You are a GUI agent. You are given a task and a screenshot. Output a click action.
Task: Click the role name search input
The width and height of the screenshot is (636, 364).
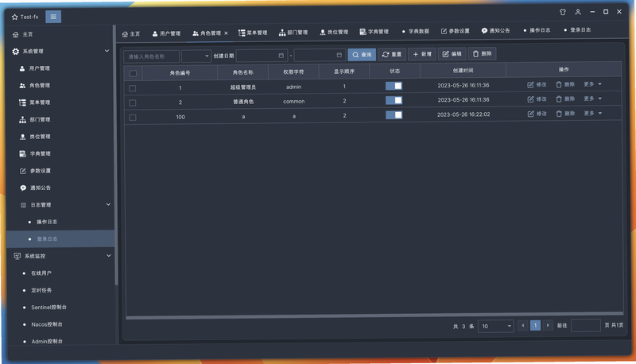[151, 56]
